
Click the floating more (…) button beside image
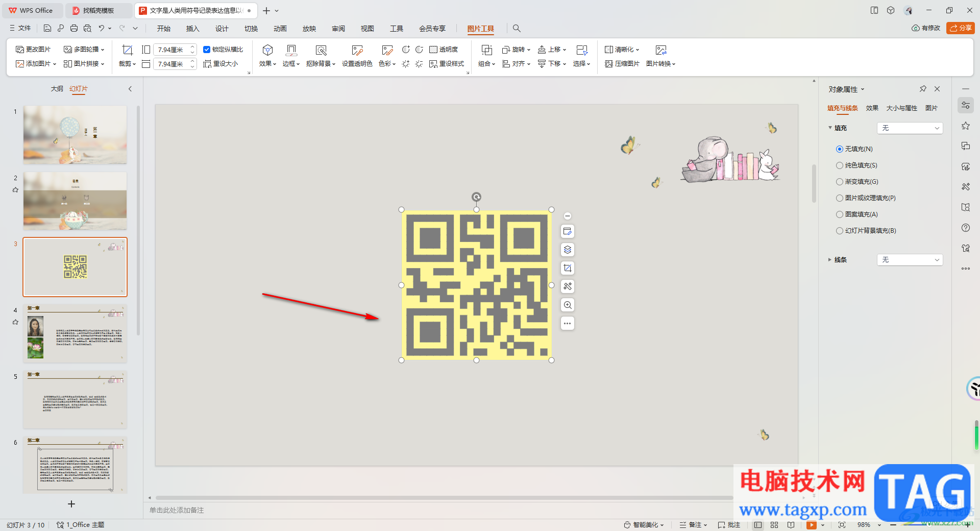(567, 323)
